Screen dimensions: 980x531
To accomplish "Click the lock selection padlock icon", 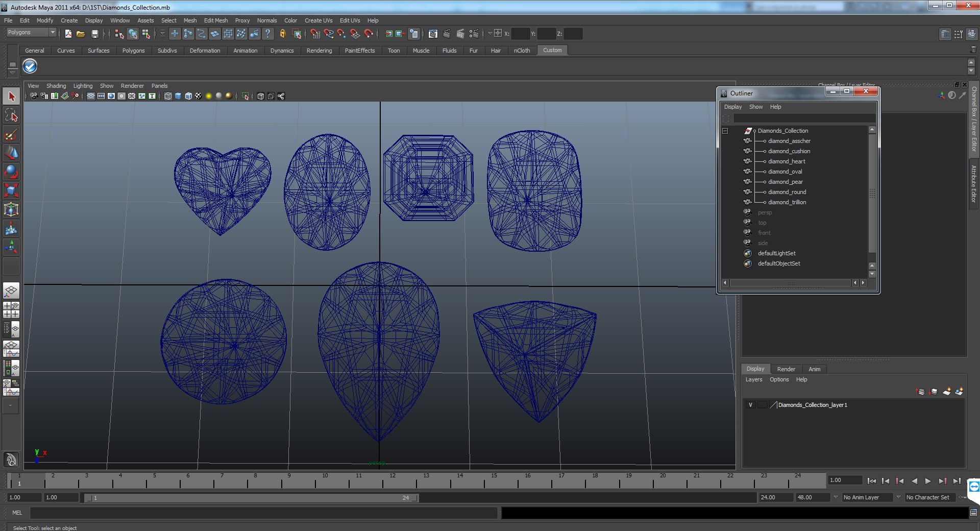I will [x=283, y=34].
